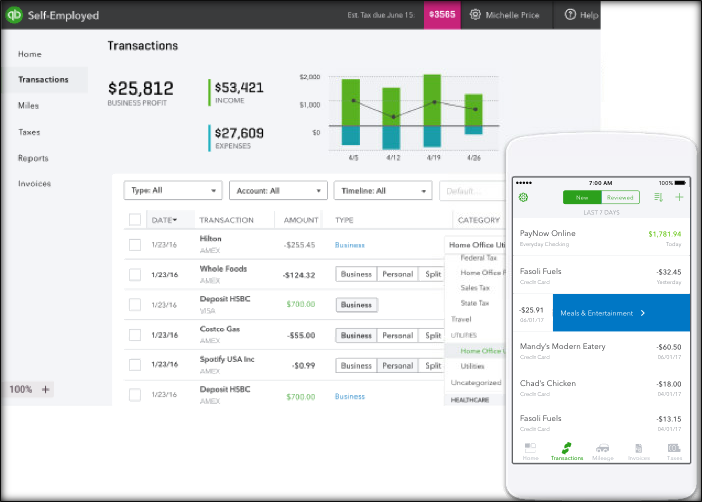Tap chevron arrow on Meals & Entertainment
Viewport: 702px width, 502px height.
coord(643,313)
